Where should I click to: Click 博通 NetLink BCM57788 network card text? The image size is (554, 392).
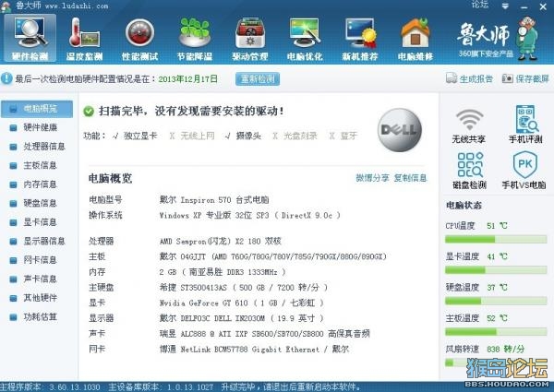[254, 350]
